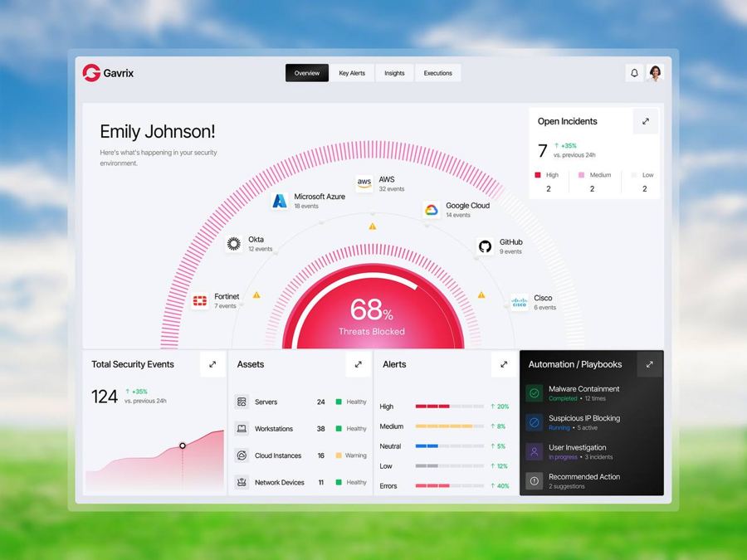The width and height of the screenshot is (747, 560).
Task: Click the Google Cloud icon
Action: [432, 210]
